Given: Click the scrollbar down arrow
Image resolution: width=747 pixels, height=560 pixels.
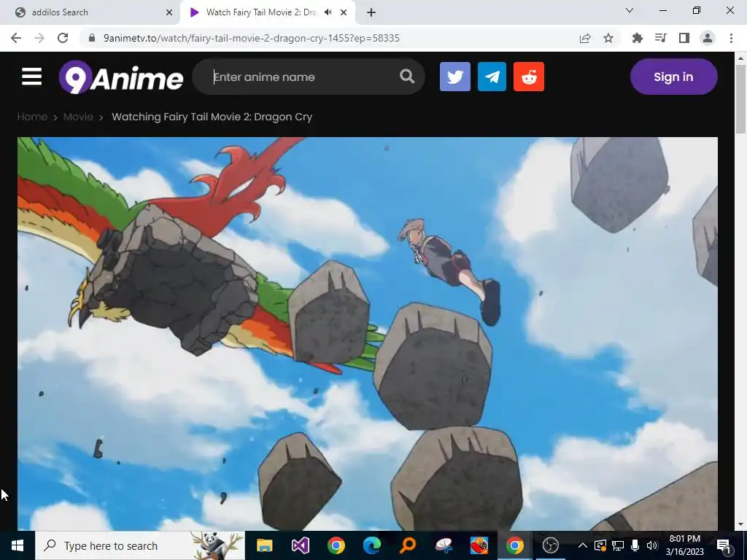Looking at the screenshot, I should (x=740, y=524).
